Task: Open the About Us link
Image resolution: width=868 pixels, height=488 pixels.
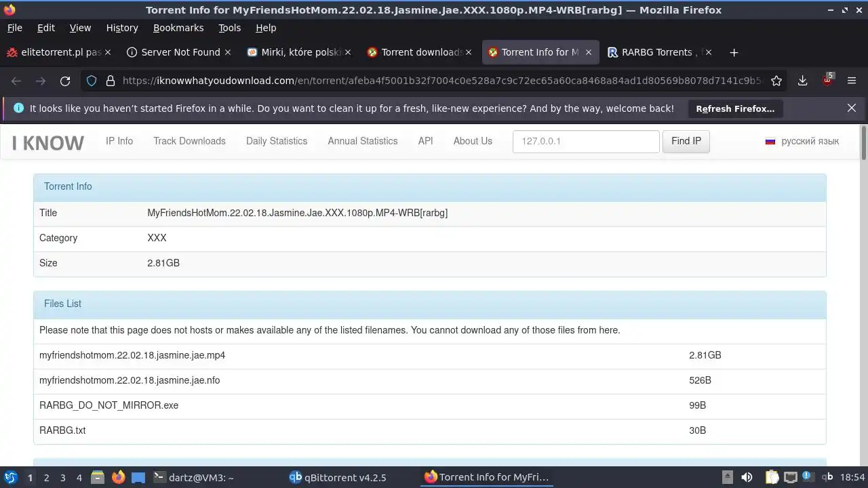Action: tap(473, 141)
